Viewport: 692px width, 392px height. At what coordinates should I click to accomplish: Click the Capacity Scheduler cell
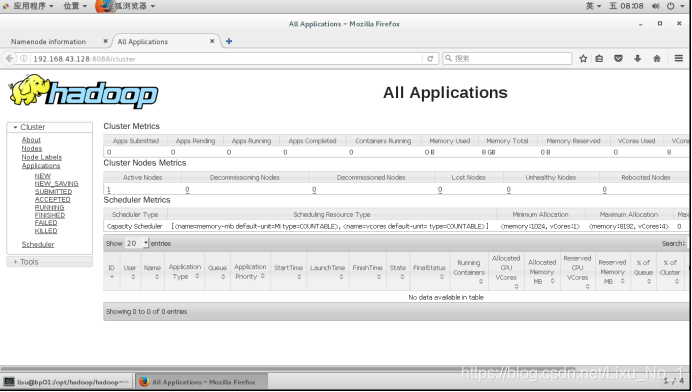click(x=135, y=226)
